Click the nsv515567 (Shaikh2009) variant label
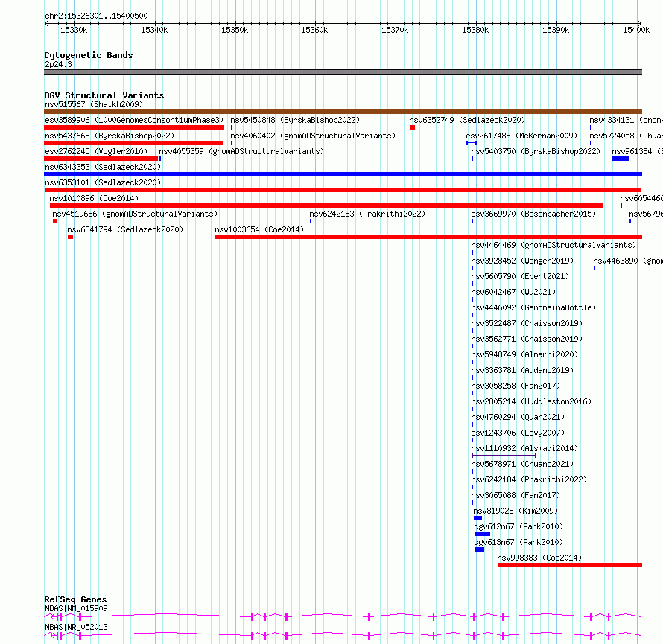 [x=94, y=104]
